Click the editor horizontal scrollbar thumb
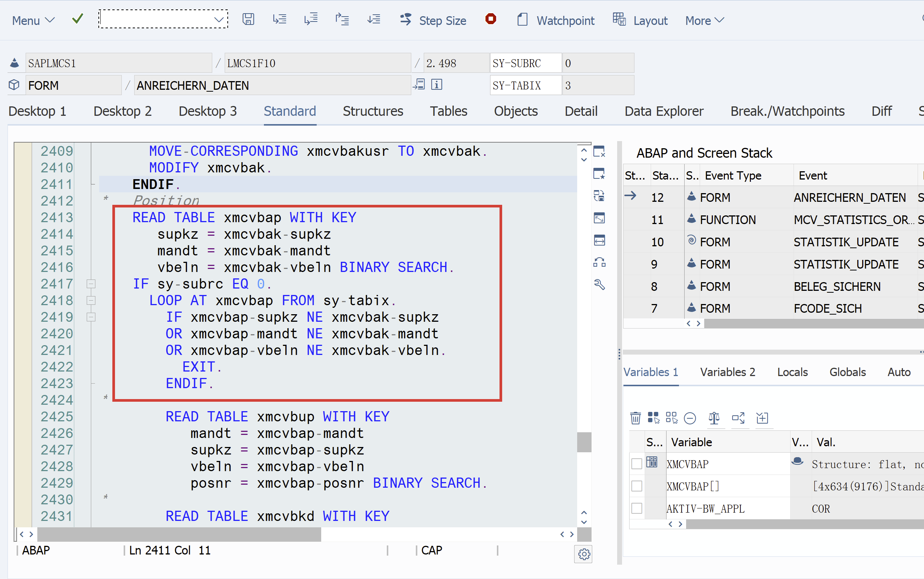 point(179,534)
